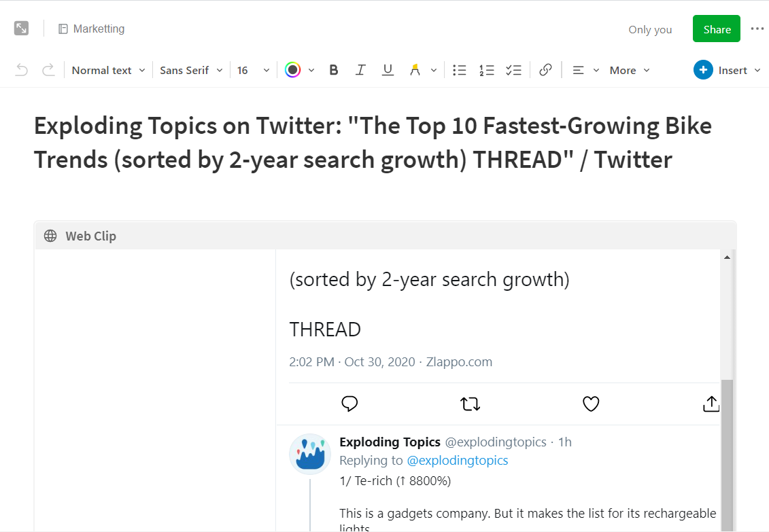Undo the last edit

(x=22, y=70)
